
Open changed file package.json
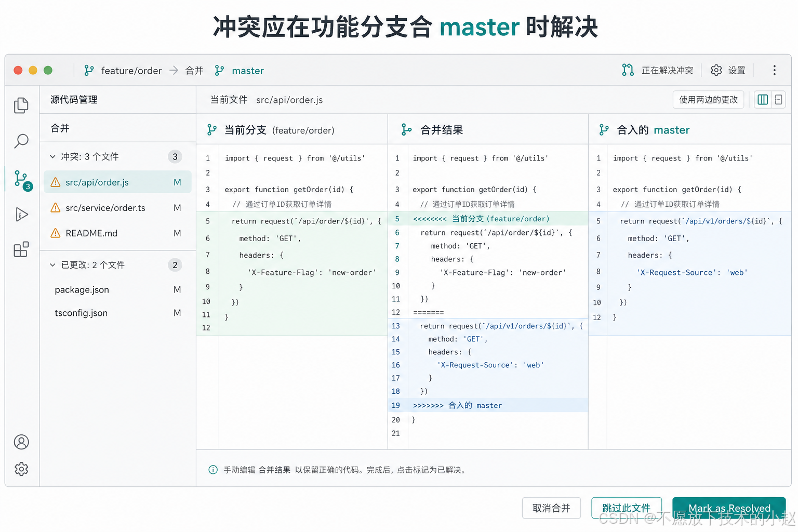tap(117, 290)
